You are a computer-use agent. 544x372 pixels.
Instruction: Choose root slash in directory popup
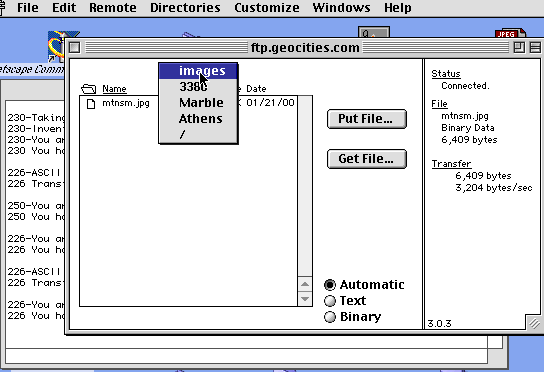click(x=198, y=134)
